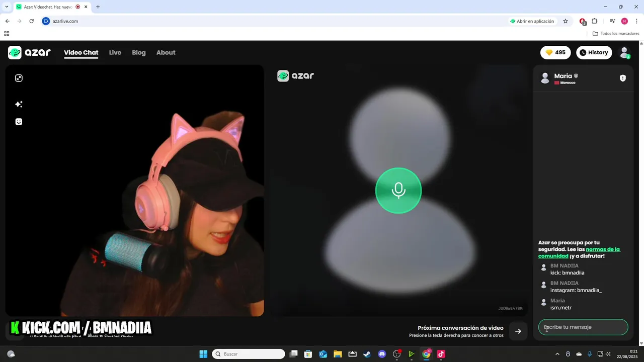Open TikTok app from the taskbar

point(441,354)
